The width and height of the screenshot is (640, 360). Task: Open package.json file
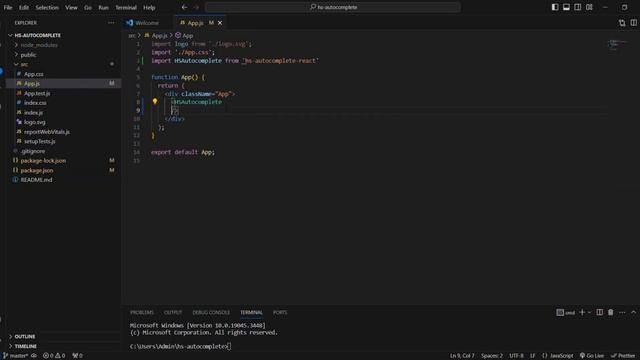click(37, 170)
